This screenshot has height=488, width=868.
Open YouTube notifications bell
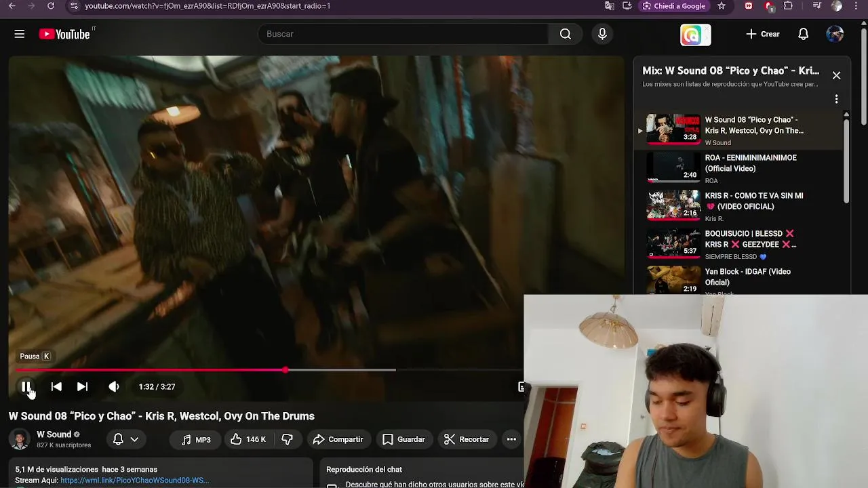(x=803, y=34)
